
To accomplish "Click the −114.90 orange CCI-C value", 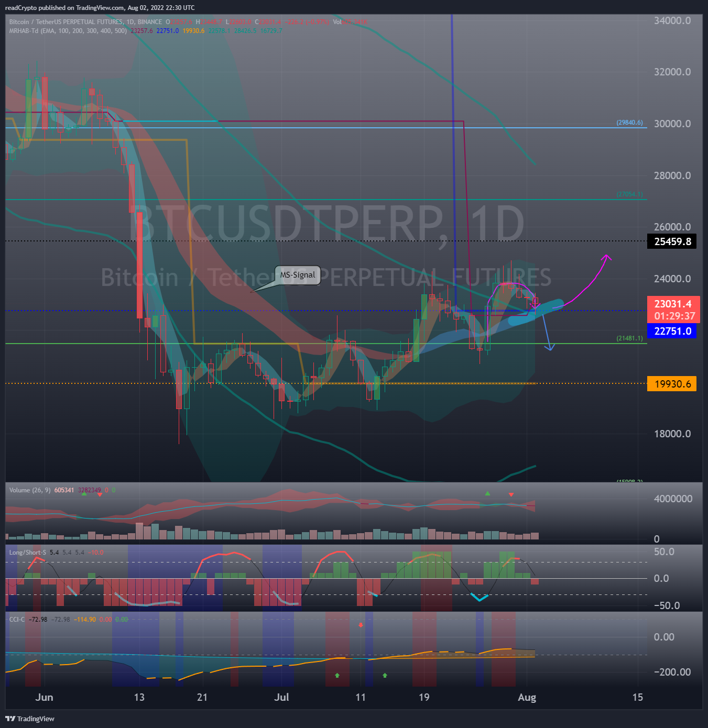I will click(85, 620).
